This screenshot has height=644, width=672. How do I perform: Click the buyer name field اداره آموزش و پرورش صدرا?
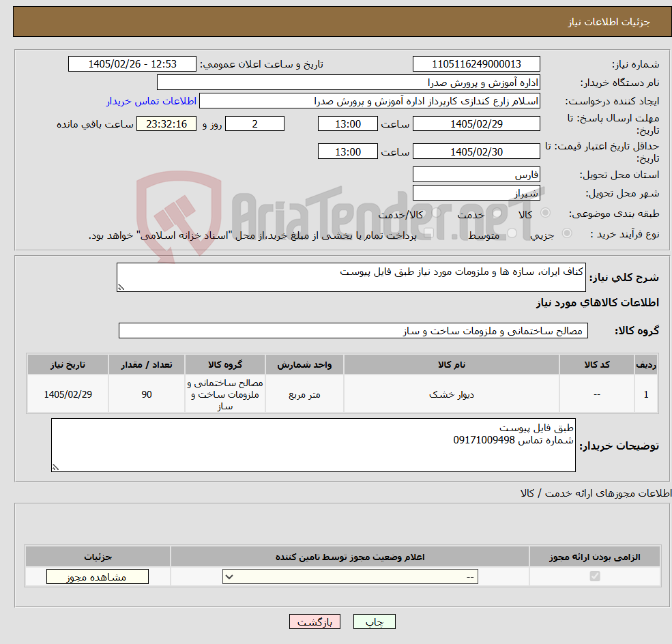[x=349, y=83]
